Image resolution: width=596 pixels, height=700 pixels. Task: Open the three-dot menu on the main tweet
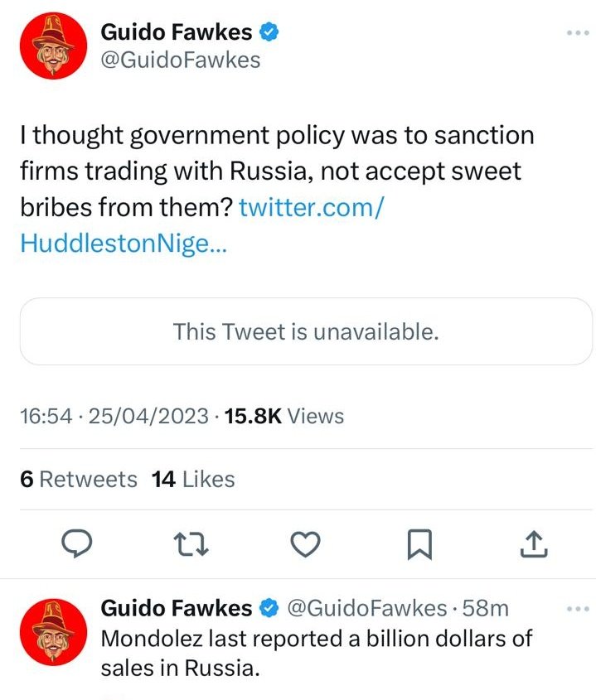pos(576,31)
